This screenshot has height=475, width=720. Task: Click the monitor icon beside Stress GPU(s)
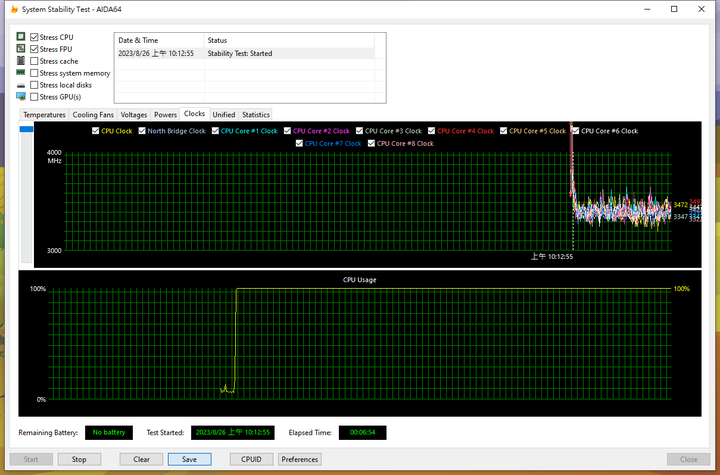click(x=21, y=96)
